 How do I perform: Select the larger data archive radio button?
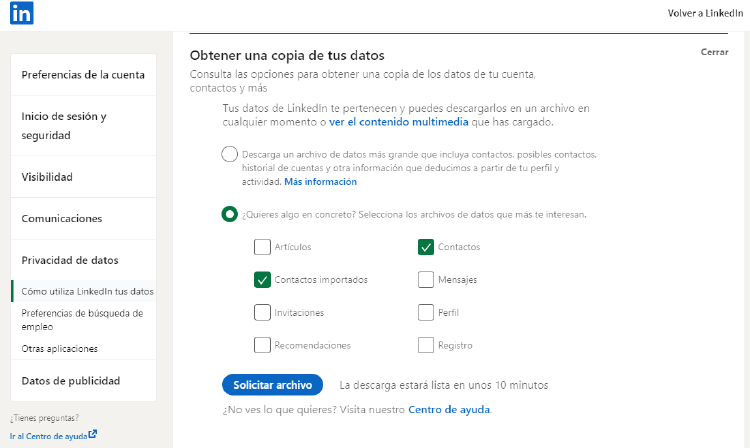pyautogui.click(x=230, y=154)
